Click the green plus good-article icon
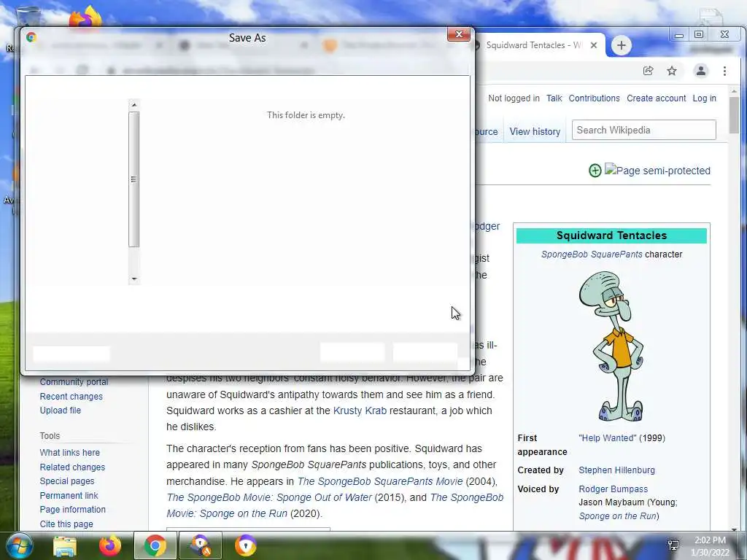The height and width of the screenshot is (560, 747). click(x=595, y=171)
